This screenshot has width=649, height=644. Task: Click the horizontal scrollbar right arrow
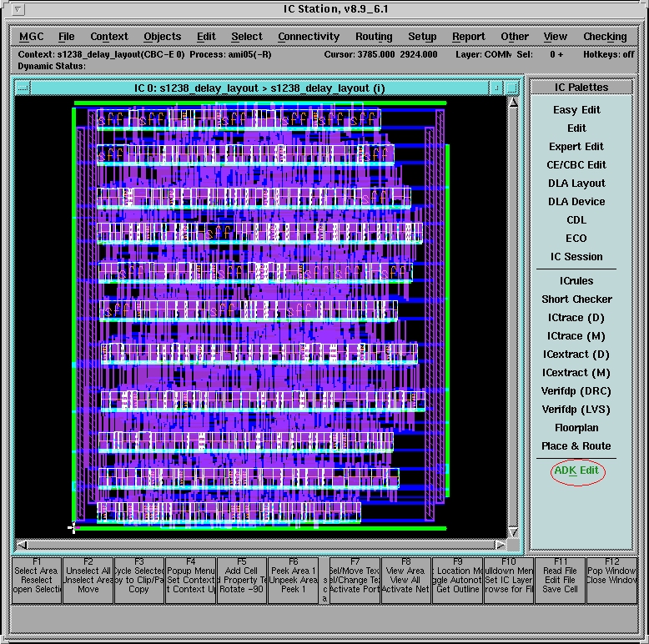pyautogui.click(x=500, y=545)
